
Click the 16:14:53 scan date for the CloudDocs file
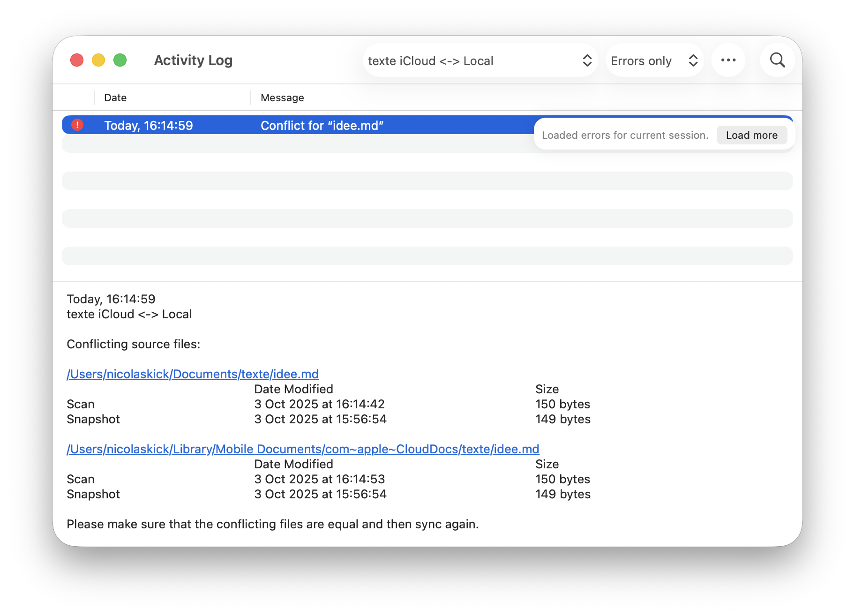(x=320, y=479)
